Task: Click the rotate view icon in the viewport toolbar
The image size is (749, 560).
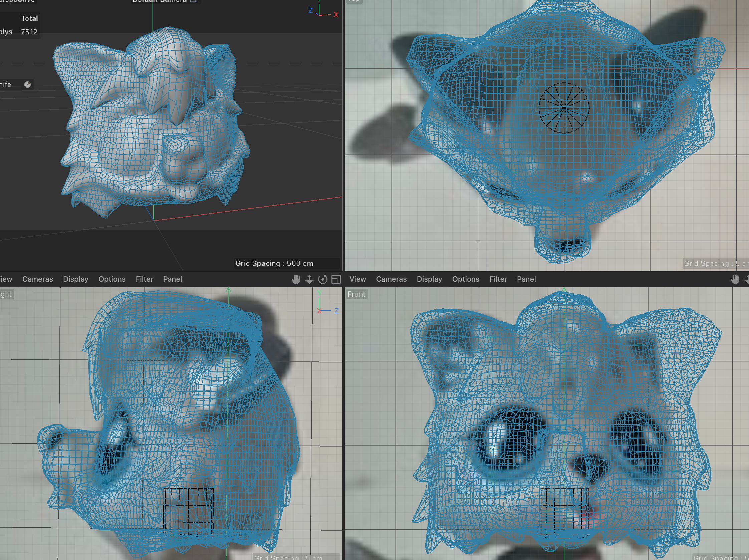Action: pyautogui.click(x=323, y=279)
